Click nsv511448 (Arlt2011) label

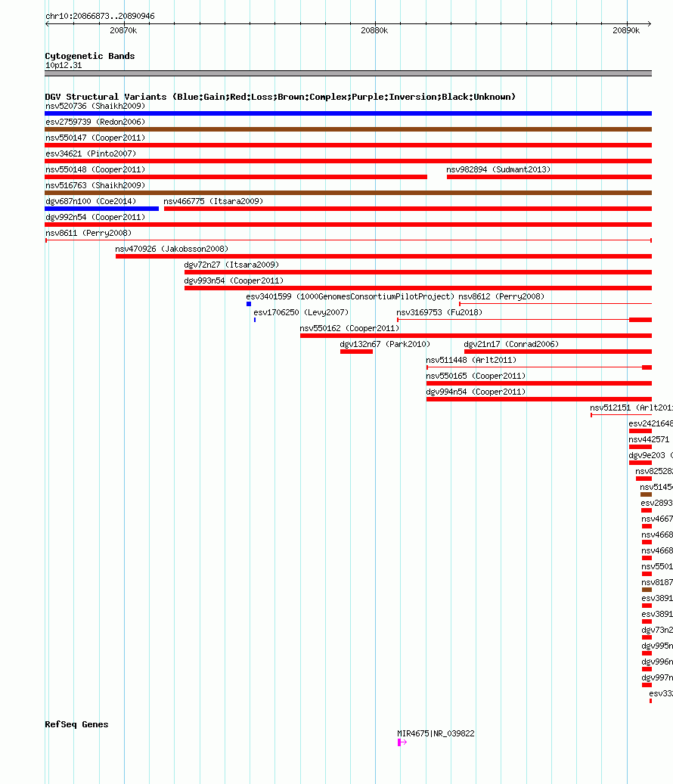(471, 360)
